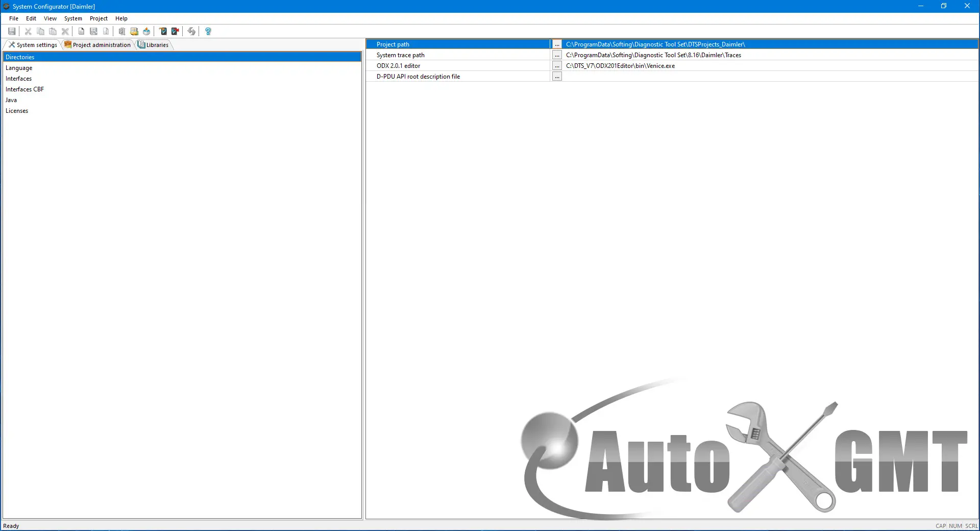Click the new document toolbar icon
Viewport: 980px width, 531px height.
coord(81,31)
